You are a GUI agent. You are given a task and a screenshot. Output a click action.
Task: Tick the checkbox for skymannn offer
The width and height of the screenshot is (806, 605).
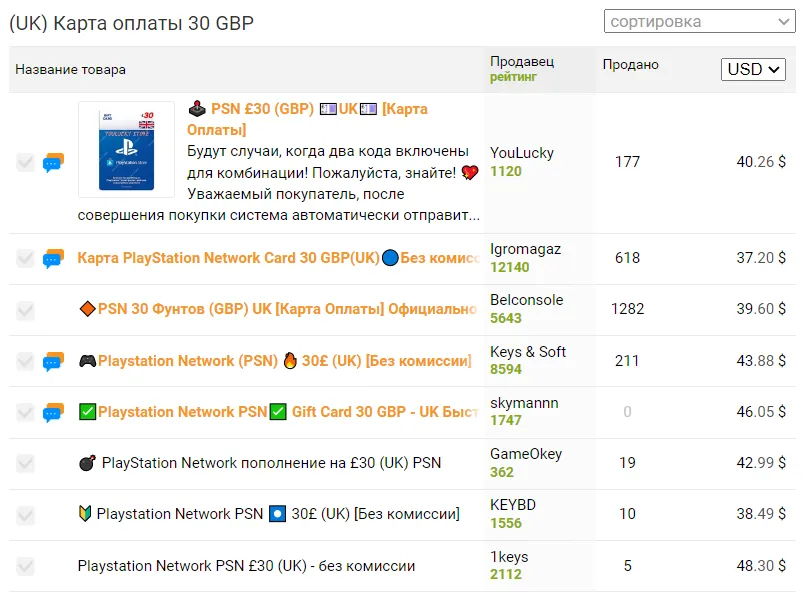25,413
